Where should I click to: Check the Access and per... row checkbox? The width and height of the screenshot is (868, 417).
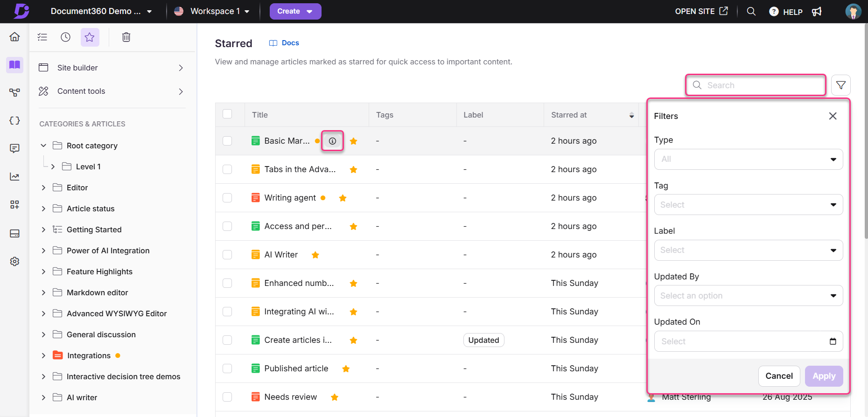(227, 226)
